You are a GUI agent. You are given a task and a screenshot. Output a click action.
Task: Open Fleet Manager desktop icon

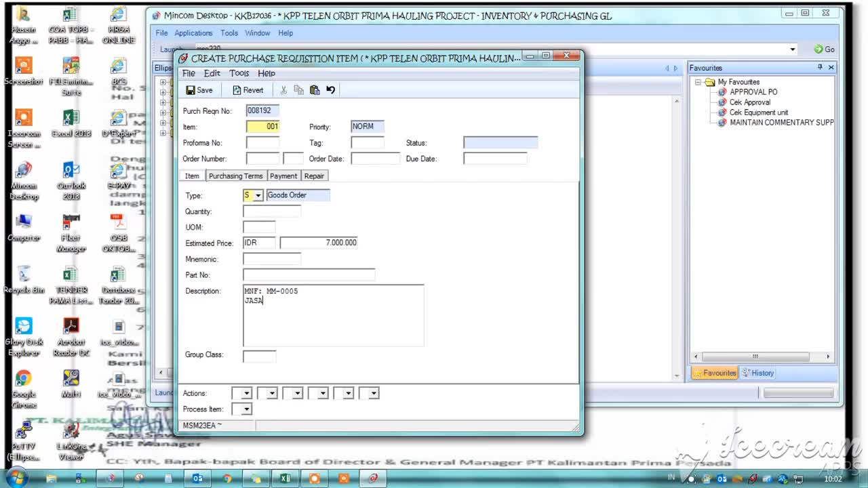click(x=71, y=233)
